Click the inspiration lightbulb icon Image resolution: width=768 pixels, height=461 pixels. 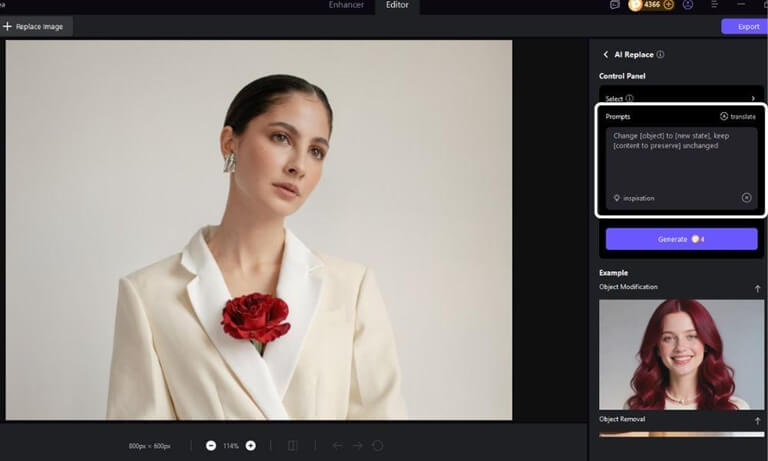(617, 198)
